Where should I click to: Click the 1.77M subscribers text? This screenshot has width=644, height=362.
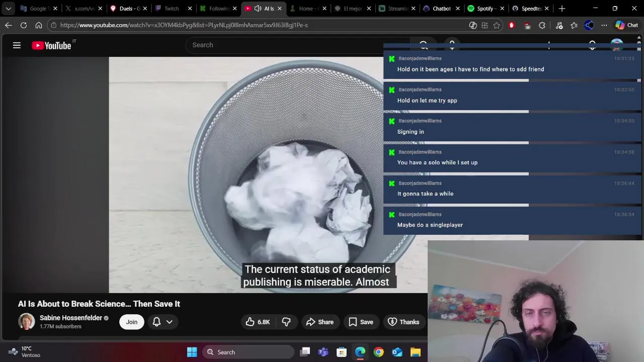click(60, 327)
